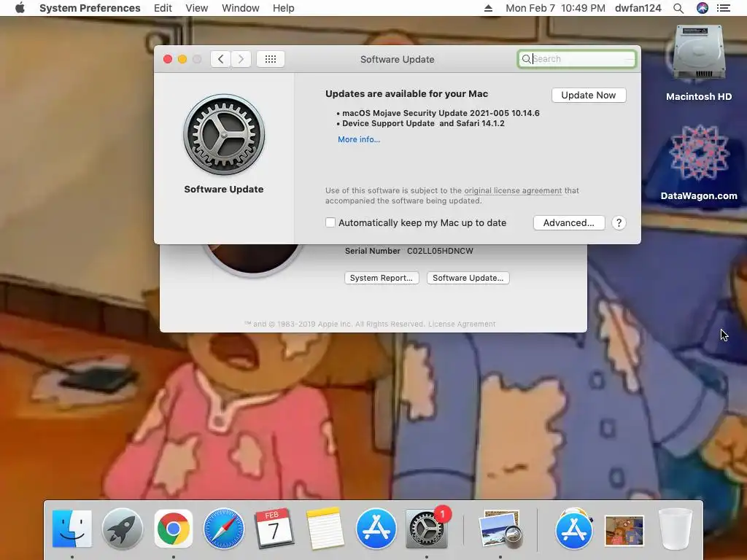Open the System Preferences menu

[x=90, y=8]
